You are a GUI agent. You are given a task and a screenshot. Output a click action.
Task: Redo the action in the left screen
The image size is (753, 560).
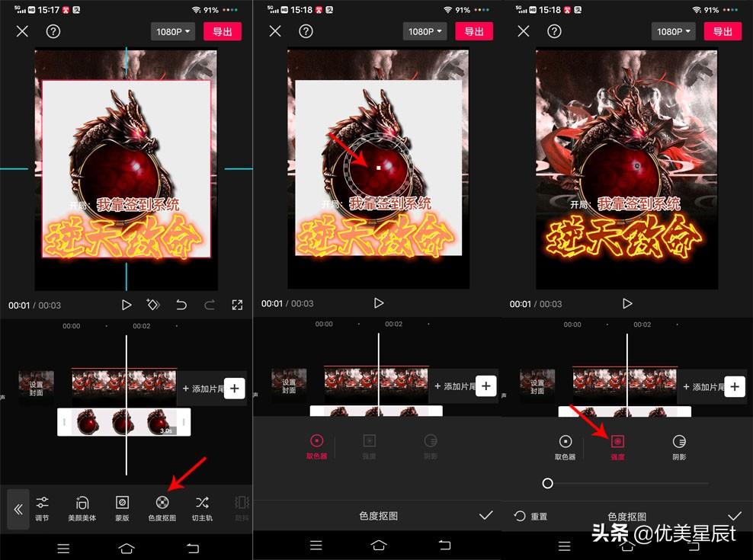(x=210, y=305)
